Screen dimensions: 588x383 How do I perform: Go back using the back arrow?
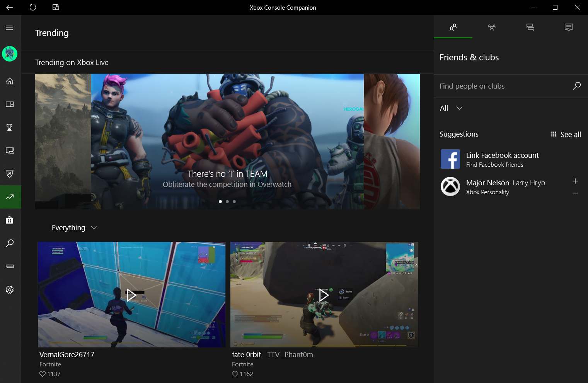pos(10,7)
